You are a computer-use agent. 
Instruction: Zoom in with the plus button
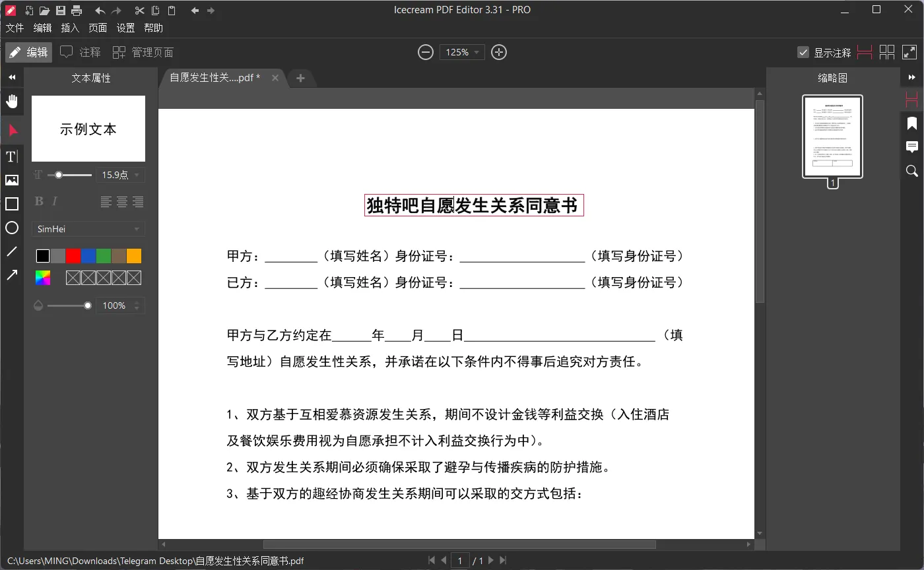coord(499,52)
